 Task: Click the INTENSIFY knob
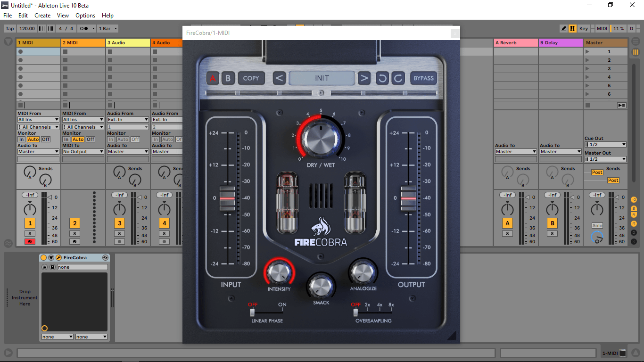[x=279, y=273]
